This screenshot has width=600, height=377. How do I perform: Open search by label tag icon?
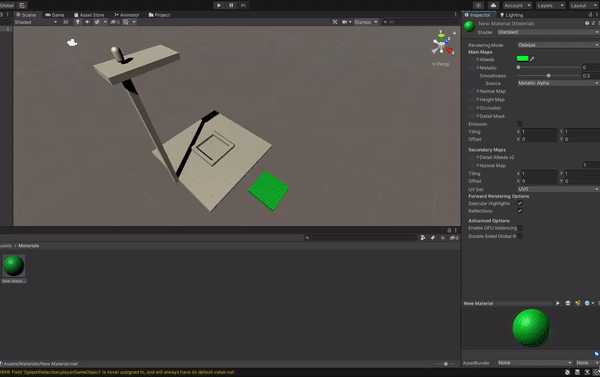pyautogui.click(x=433, y=238)
